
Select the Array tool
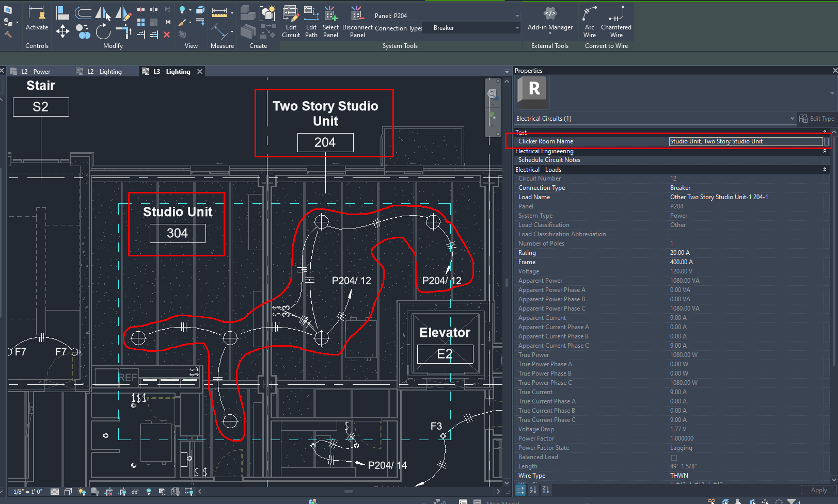140,22
